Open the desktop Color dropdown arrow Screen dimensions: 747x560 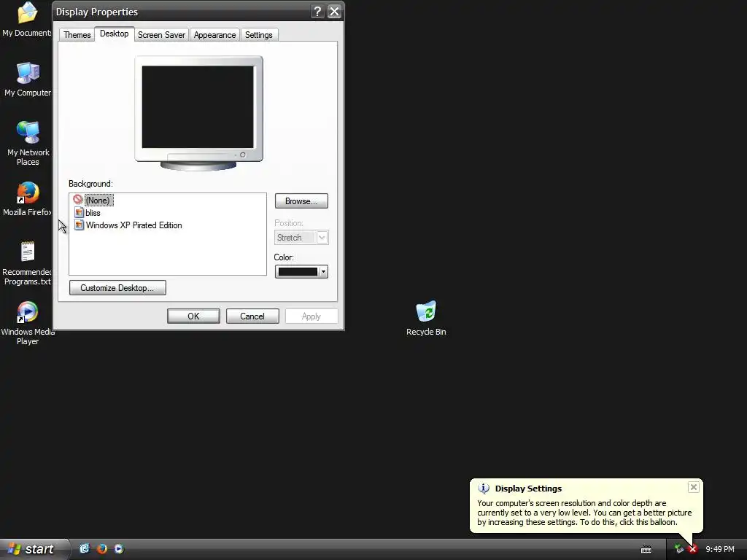coord(323,271)
